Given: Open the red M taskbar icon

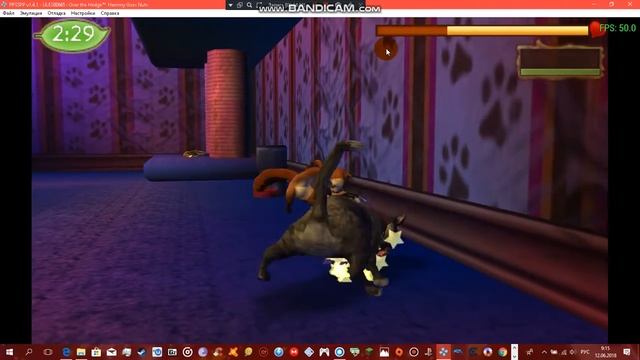Looking at the screenshot, I should click(294, 352).
